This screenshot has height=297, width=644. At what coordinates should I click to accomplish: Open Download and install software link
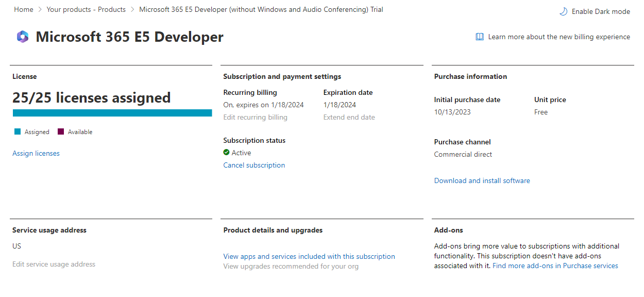[x=482, y=180]
